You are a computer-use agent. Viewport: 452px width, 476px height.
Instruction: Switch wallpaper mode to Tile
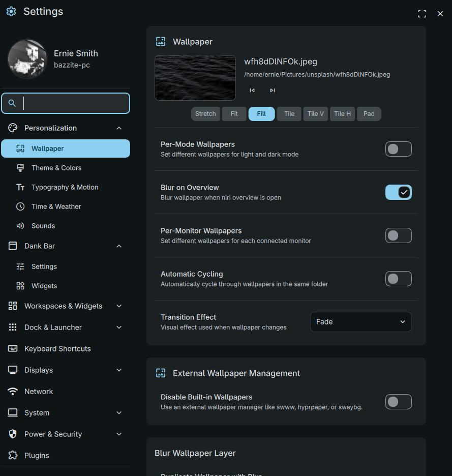pyautogui.click(x=288, y=113)
